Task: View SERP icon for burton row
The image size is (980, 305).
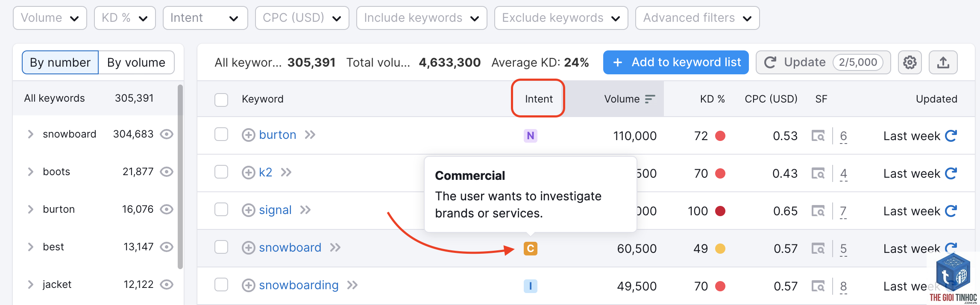Action: (x=818, y=136)
